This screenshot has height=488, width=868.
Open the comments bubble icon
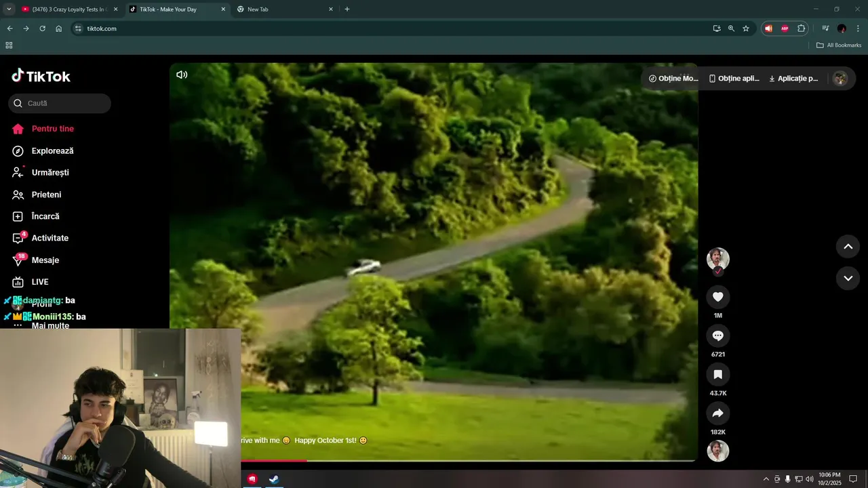tap(718, 335)
